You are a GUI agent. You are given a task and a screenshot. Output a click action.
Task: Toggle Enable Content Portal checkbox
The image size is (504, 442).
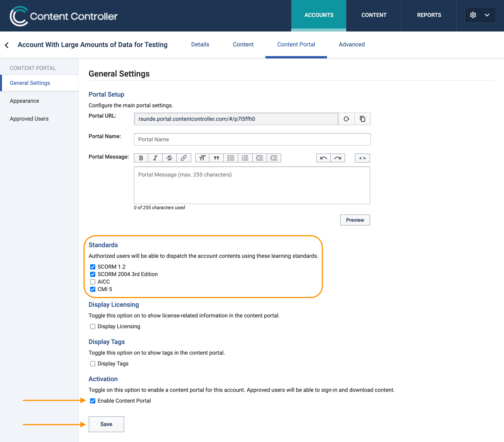pyautogui.click(x=93, y=401)
